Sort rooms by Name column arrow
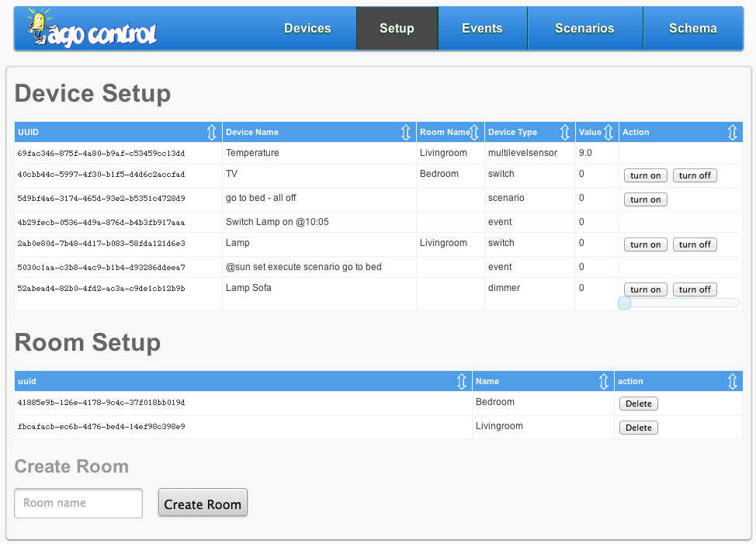 [x=604, y=381]
